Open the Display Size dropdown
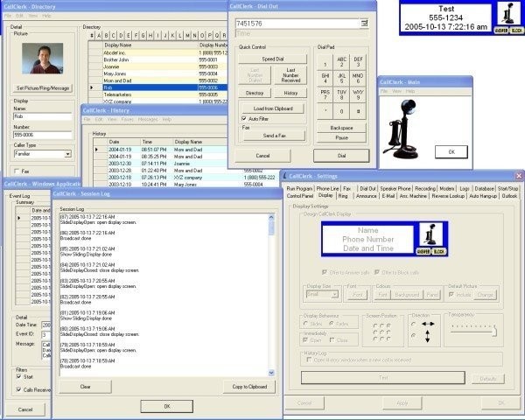This screenshot has height=420, width=525. 335,295
